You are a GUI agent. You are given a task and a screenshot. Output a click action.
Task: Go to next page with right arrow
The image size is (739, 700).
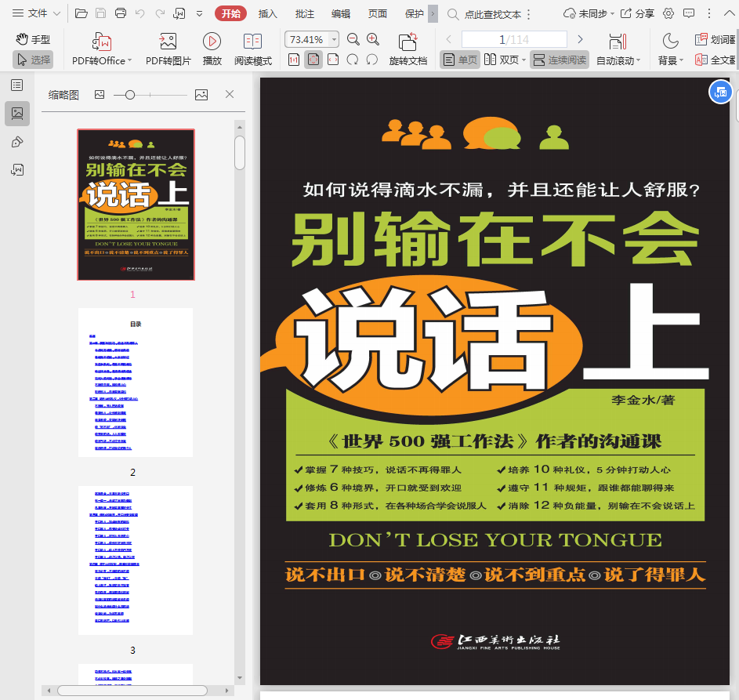[x=580, y=39]
